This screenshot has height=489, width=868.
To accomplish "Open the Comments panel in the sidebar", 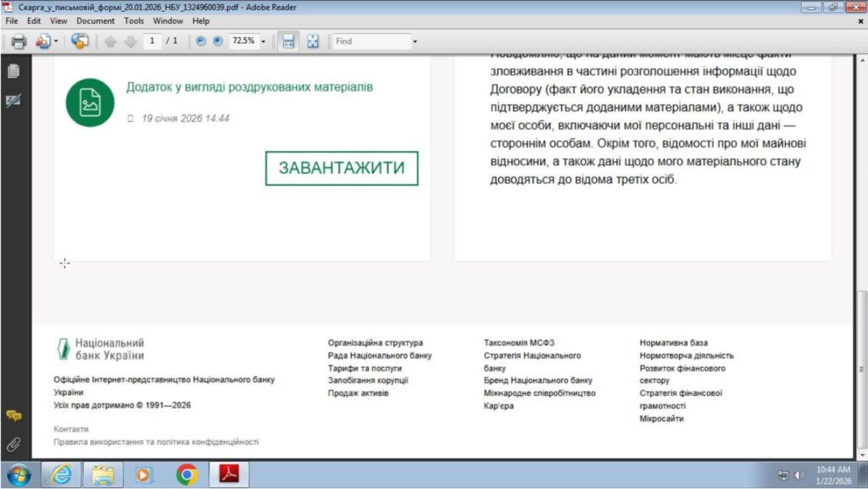I will (13, 415).
